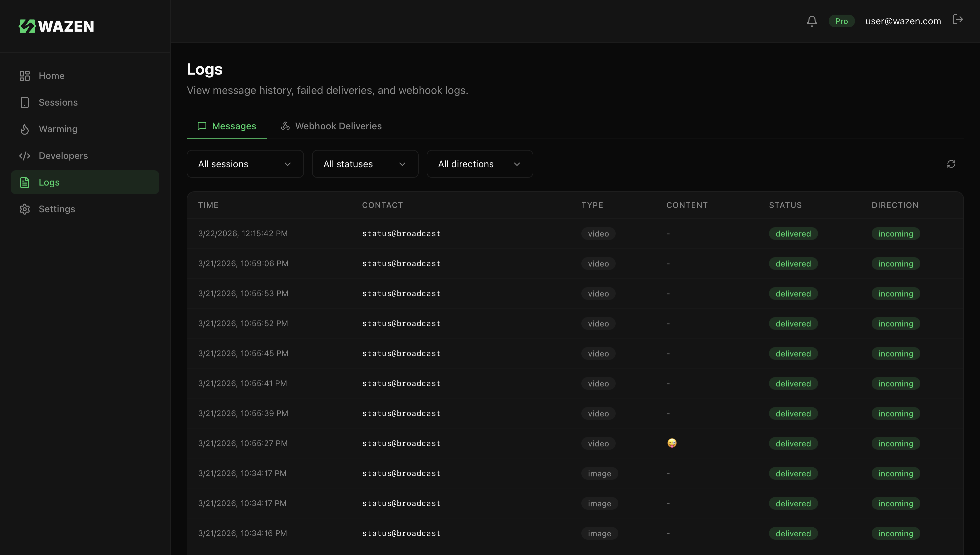Click the logout icon next to the email
980x555 pixels.
click(958, 19)
